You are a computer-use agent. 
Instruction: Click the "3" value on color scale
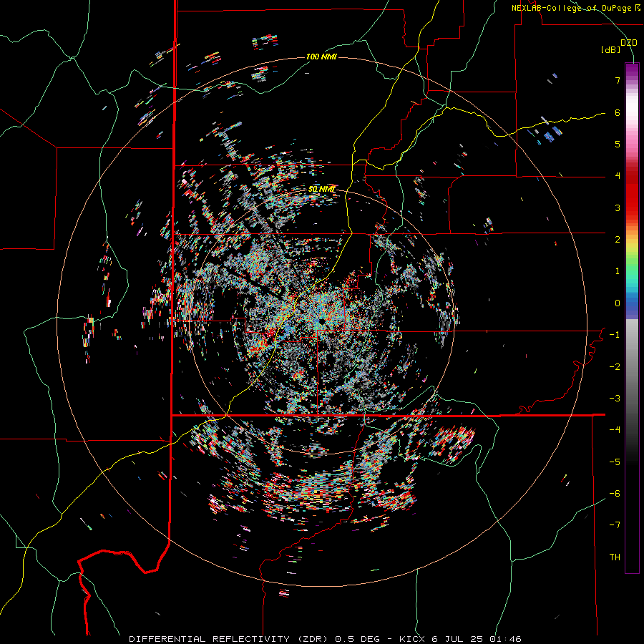(x=618, y=208)
